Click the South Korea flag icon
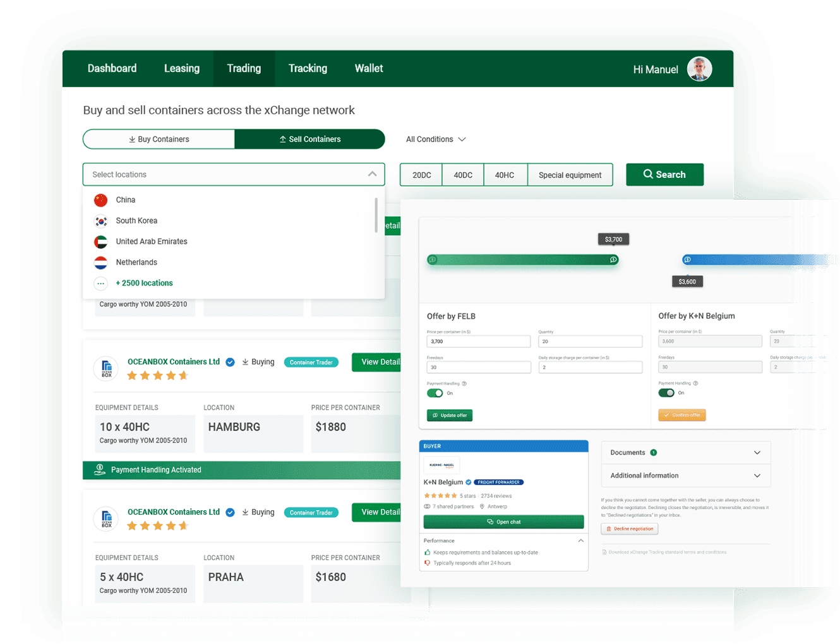 (101, 221)
